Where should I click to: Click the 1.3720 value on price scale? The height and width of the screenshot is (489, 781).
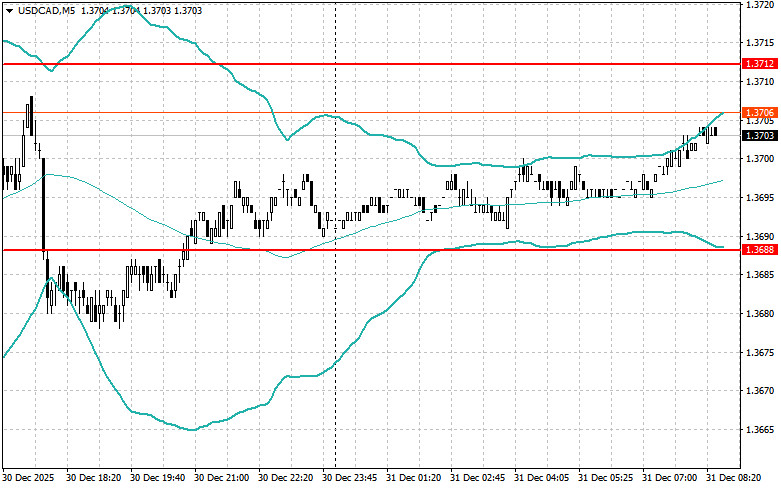759,5
